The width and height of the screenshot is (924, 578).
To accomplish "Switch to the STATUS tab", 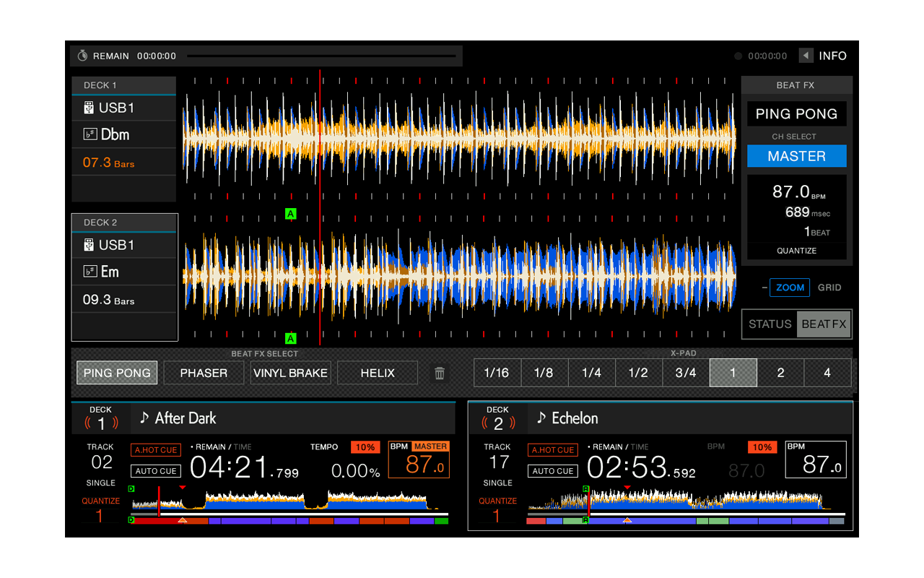I will click(769, 324).
